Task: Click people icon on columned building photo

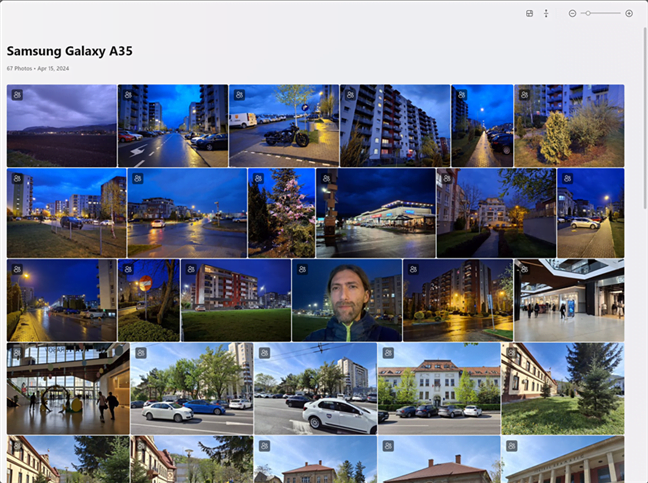Action: [512, 446]
